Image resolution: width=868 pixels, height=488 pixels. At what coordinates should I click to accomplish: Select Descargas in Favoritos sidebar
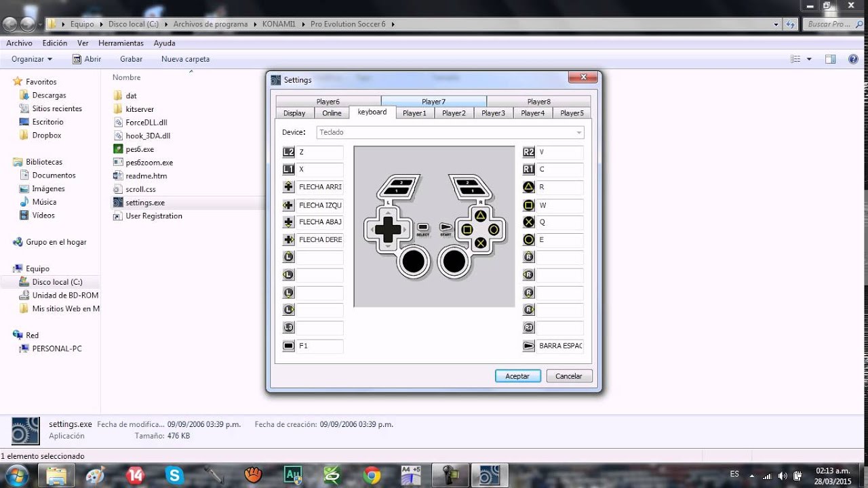click(x=49, y=96)
